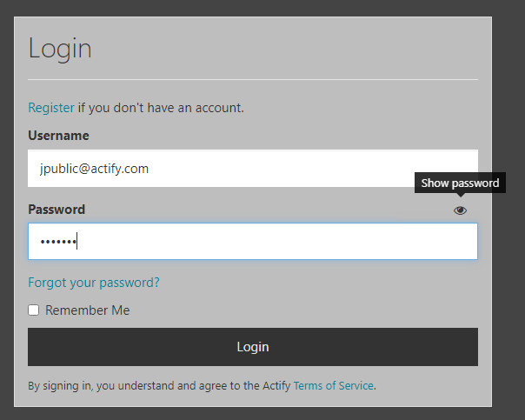The height and width of the screenshot is (420, 525).
Task: Focus the Username input field
Action: click(x=253, y=169)
